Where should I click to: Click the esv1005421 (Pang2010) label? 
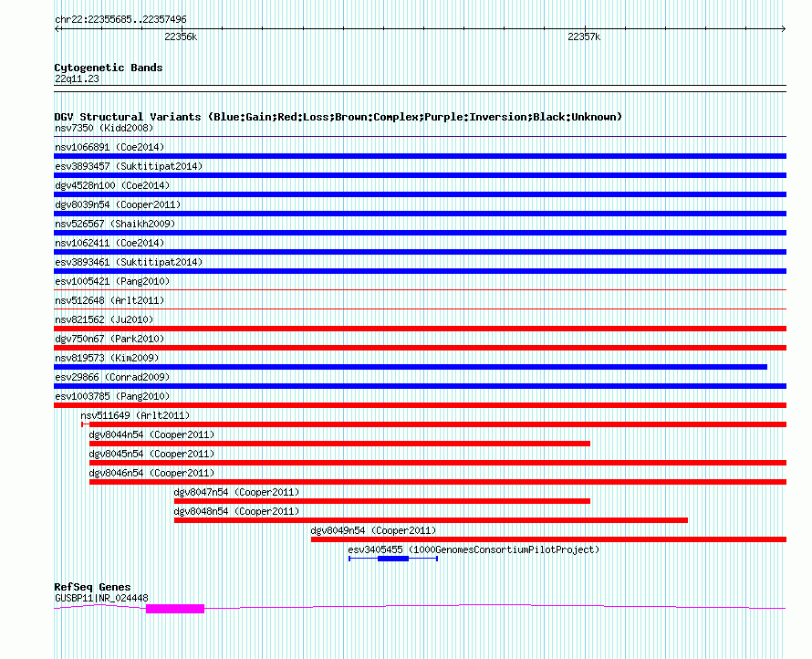click(112, 281)
